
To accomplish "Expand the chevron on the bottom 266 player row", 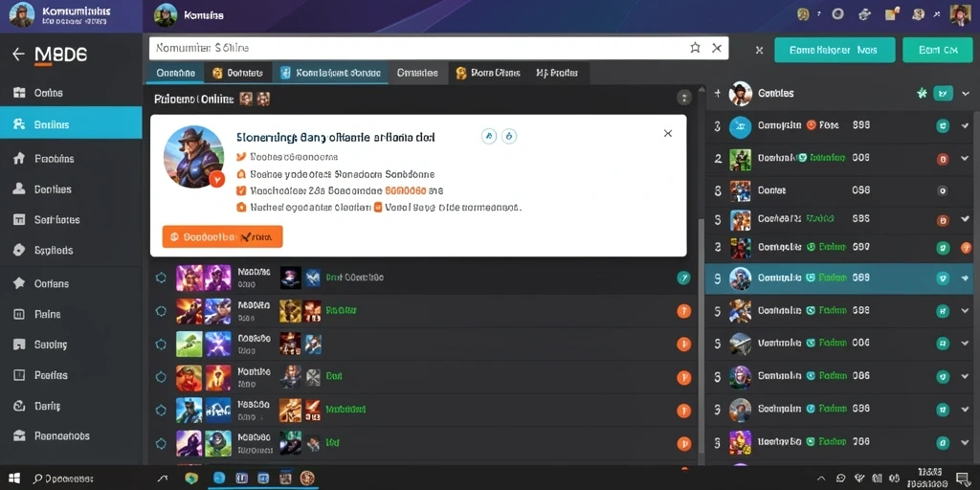I will click(965, 442).
